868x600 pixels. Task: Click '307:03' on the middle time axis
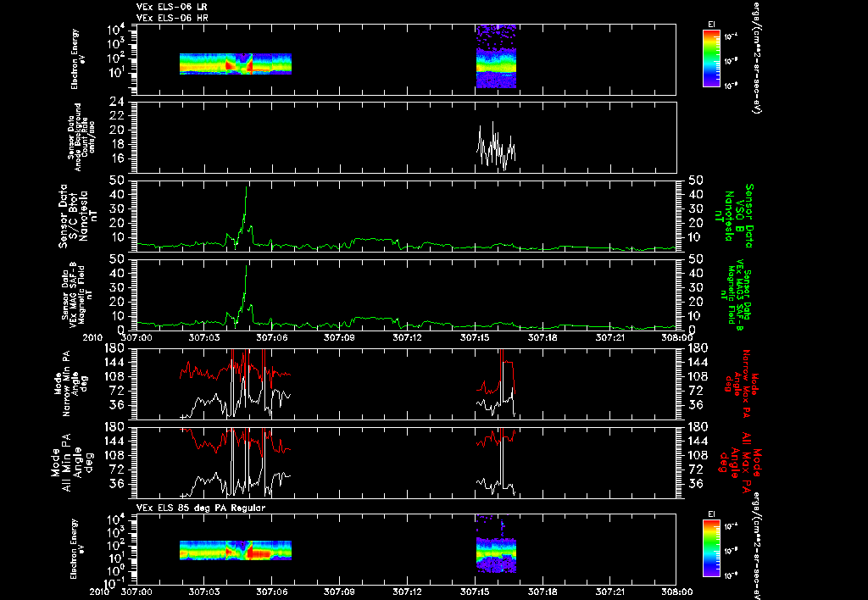pyautogui.click(x=204, y=337)
